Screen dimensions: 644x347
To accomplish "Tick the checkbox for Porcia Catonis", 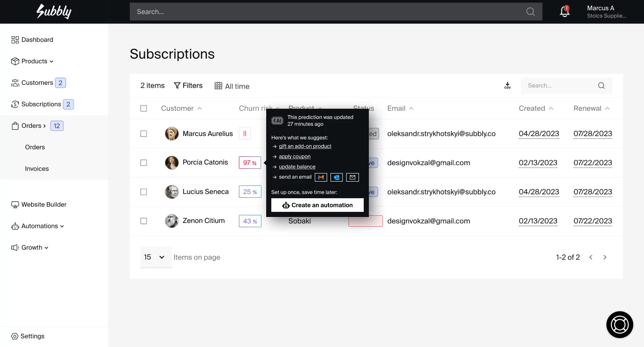I will [144, 163].
